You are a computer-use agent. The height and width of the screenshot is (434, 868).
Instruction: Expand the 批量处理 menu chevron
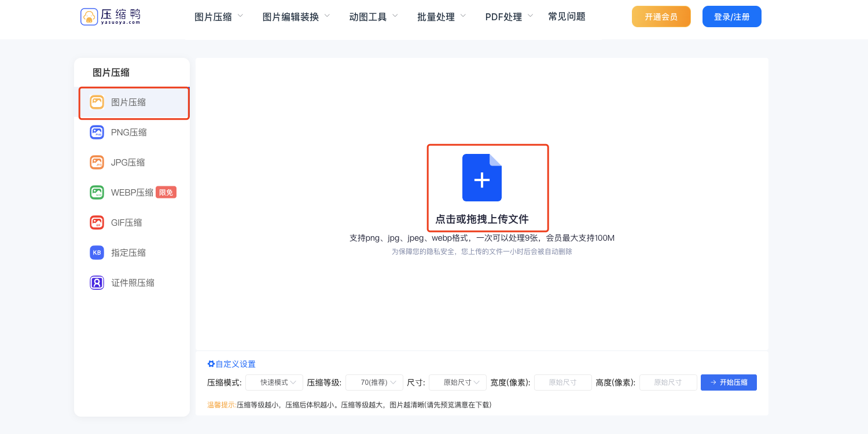[463, 16]
